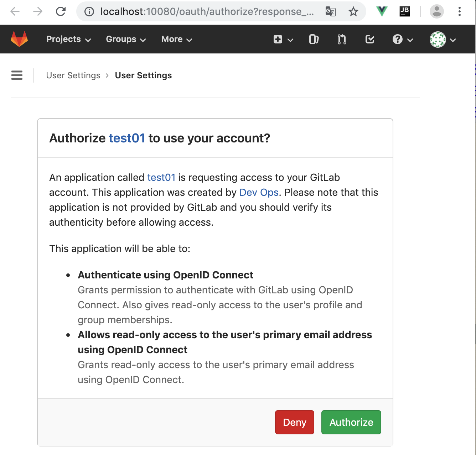This screenshot has width=476, height=455.
Task: Toggle the sidebar hamburger menu
Action: (x=17, y=75)
